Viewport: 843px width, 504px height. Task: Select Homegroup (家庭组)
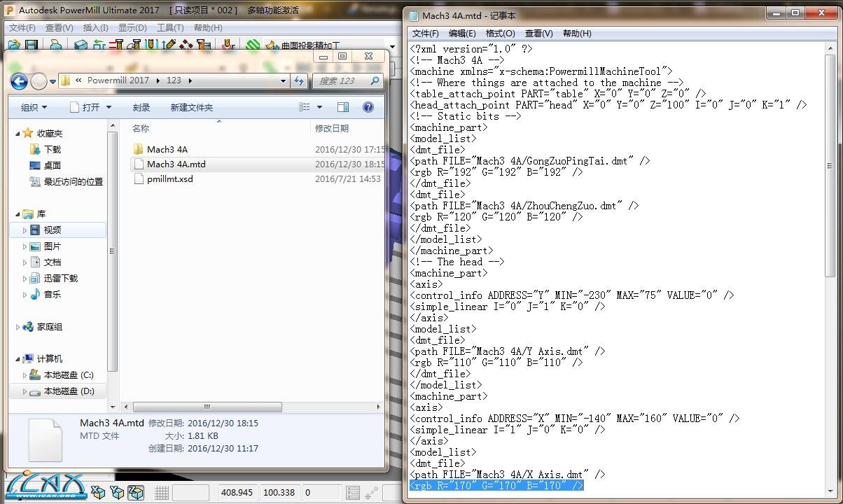43,326
